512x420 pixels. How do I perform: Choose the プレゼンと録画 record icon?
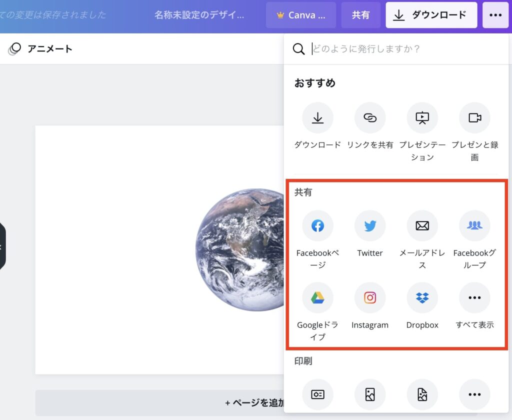click(474, 118)
